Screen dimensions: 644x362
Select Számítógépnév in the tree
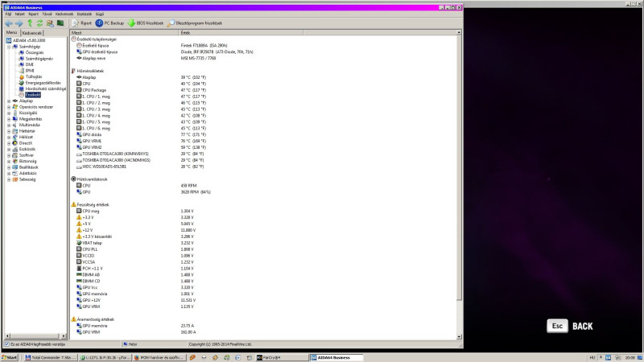click(x=39, y=59)
